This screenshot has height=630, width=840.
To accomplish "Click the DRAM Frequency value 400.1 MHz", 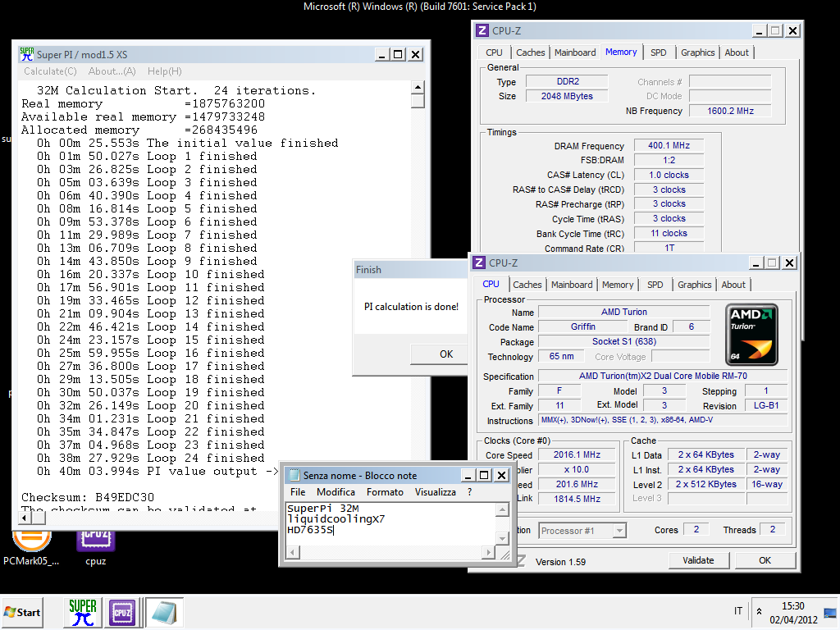I will pos(669,145).
